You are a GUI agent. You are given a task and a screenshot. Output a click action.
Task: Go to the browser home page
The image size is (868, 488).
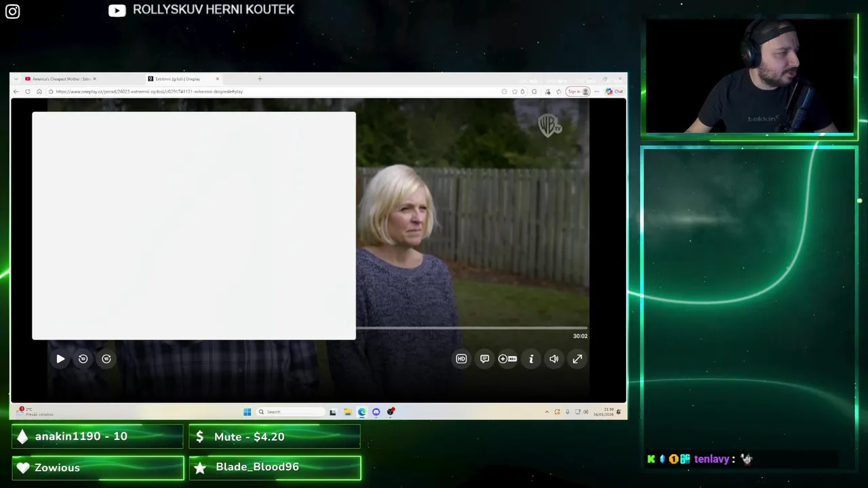coord(39,91)
